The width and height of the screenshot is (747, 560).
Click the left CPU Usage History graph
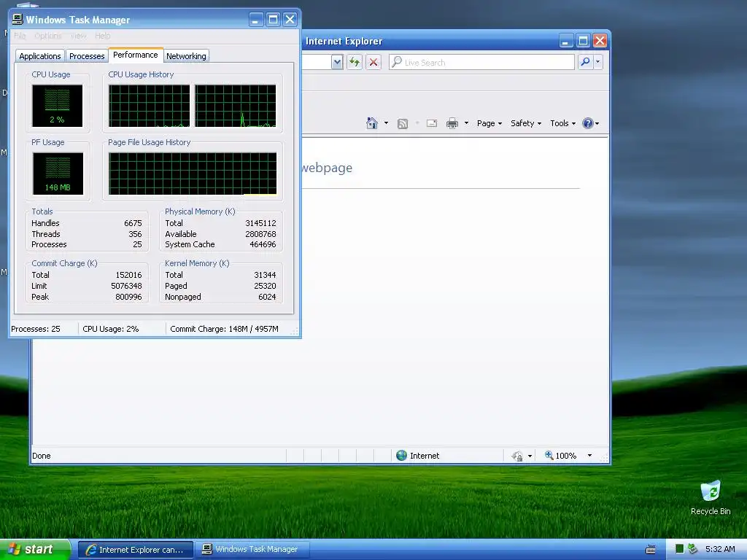[x=149, y=106]
